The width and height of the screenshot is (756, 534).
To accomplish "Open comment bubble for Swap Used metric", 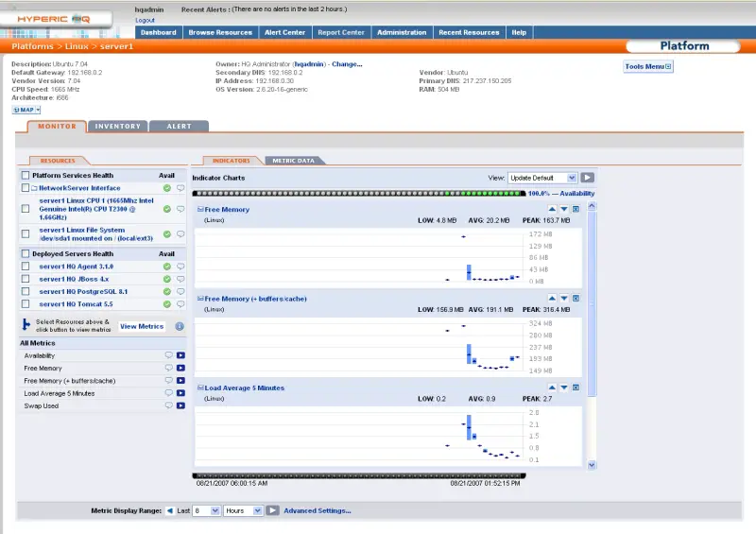I will 169,405.
